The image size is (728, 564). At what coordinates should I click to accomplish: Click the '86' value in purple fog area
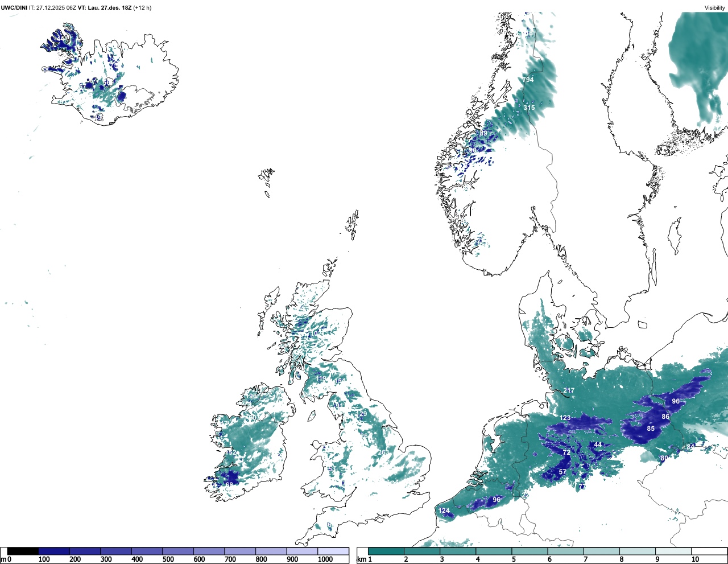[x=665, y=417]
